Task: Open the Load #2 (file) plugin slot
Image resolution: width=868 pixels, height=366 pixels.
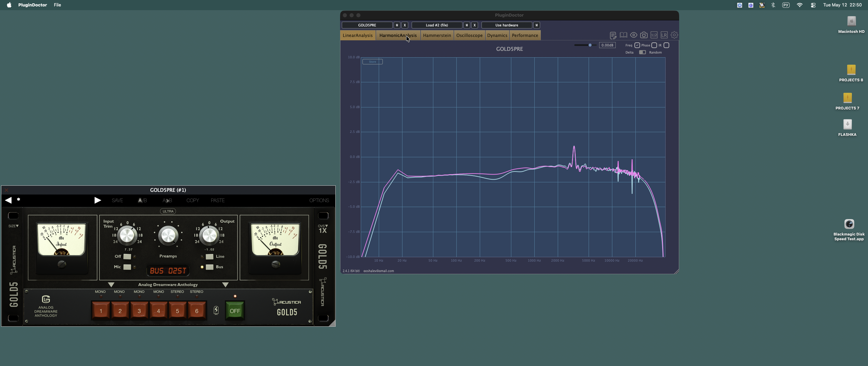Action: [437, 25]
